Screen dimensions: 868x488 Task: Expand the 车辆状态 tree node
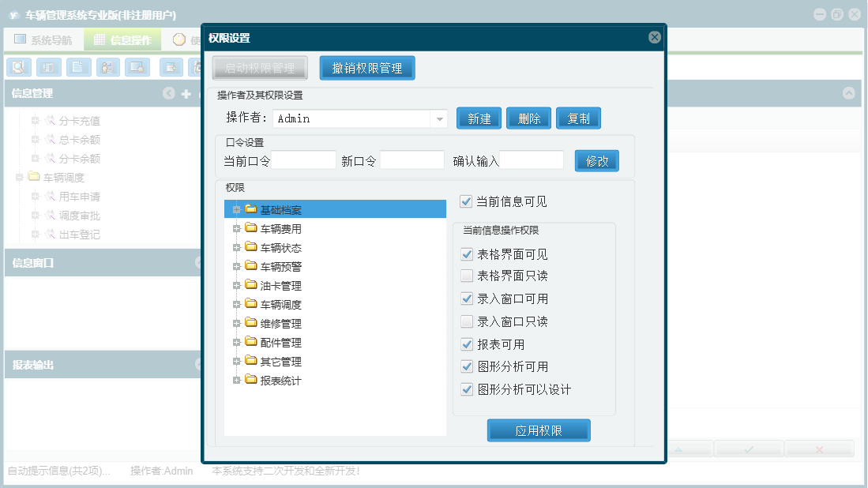(236, 247)
